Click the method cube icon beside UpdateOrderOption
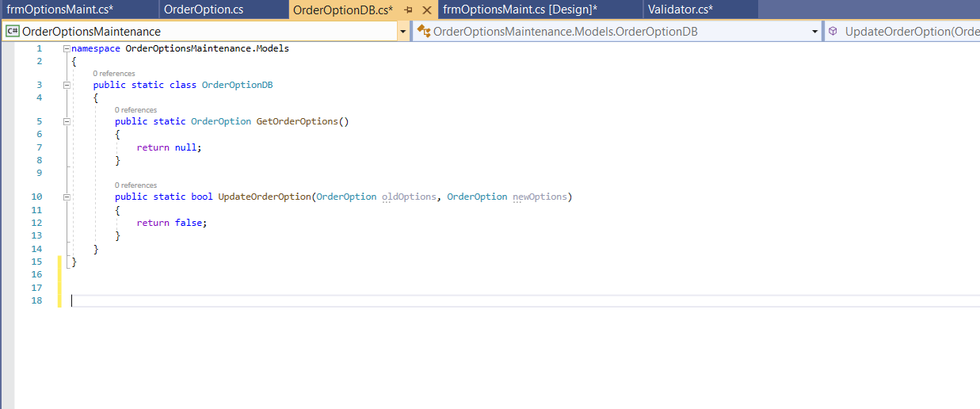This screenshot has height=409, width=980. [833, 32]
